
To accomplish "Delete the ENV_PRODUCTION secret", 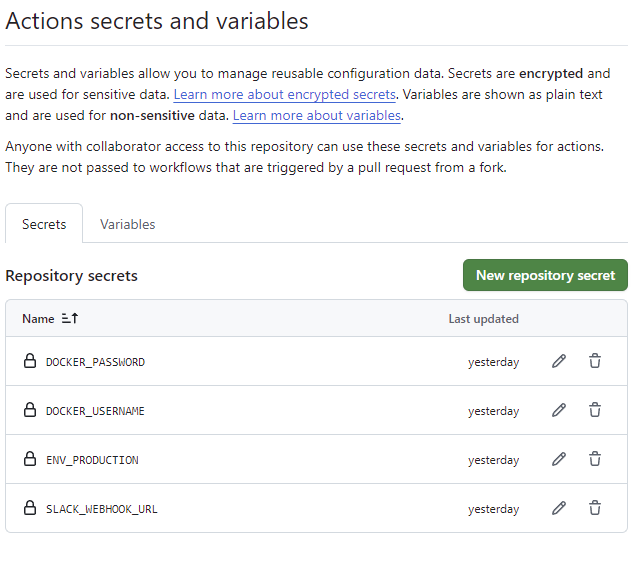I will pyautogui.click(x=595, y=459).
